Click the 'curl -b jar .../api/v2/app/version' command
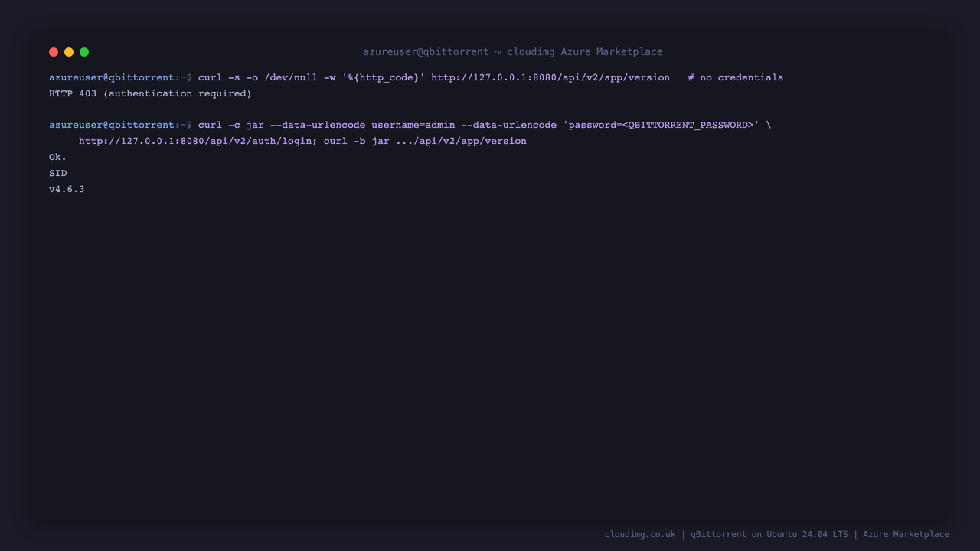Viewport: 980px width, 551px height. (425, 141)
